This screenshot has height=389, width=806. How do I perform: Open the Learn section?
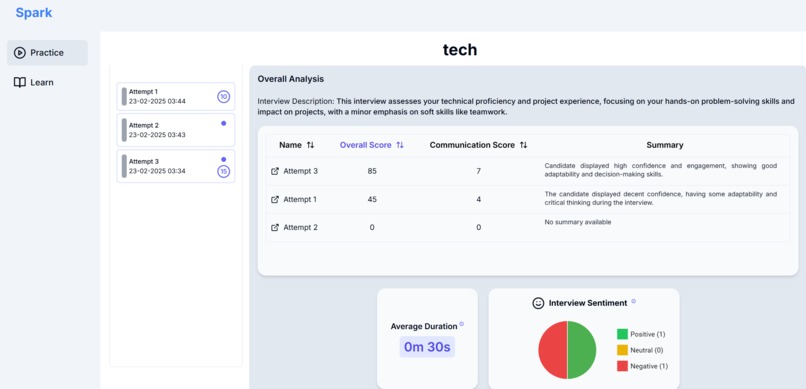33,83
